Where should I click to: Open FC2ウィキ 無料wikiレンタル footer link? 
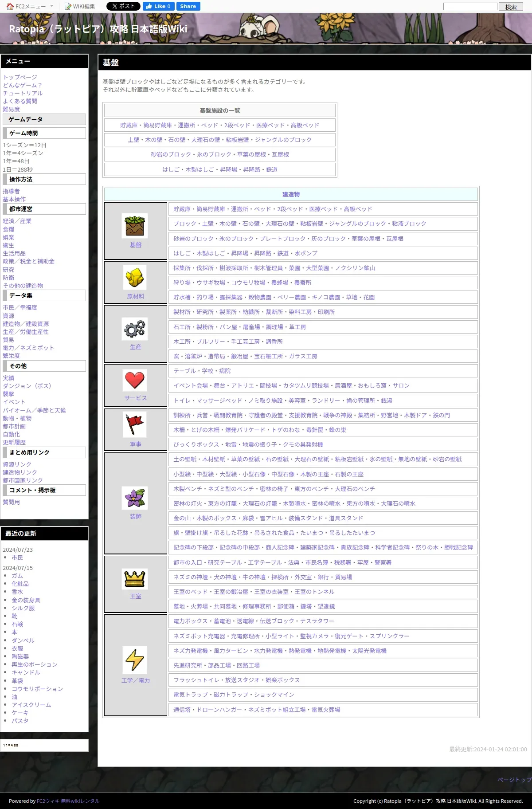tap(68, 801)
